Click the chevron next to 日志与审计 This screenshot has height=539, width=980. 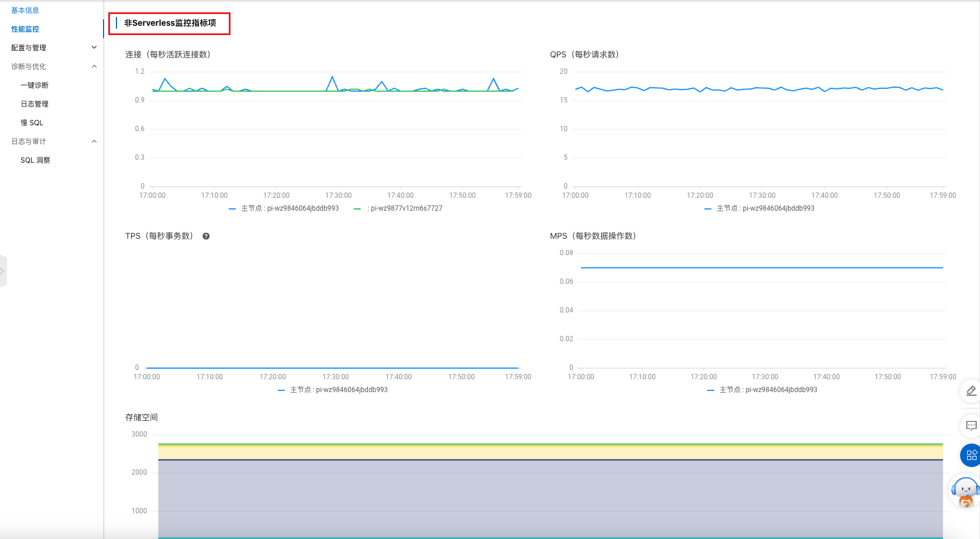(94, 141)
